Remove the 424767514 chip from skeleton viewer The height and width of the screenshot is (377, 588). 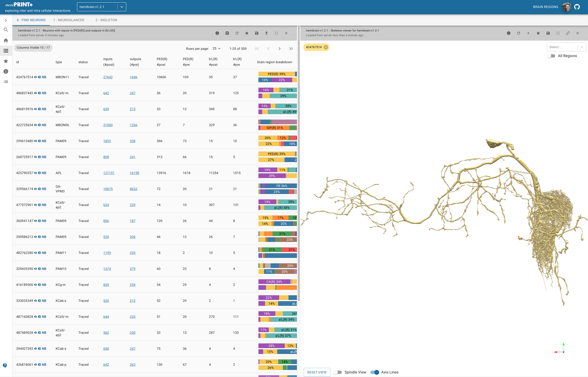pos(326,47)
